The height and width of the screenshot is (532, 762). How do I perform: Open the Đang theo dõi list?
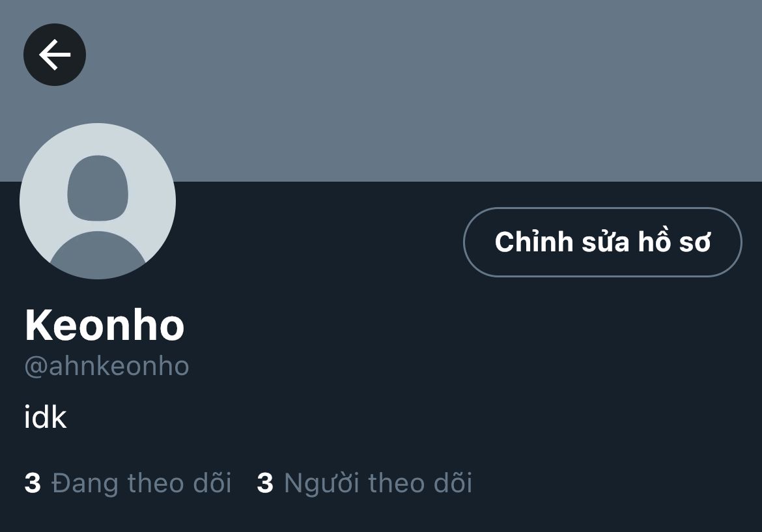pos(128,483)
